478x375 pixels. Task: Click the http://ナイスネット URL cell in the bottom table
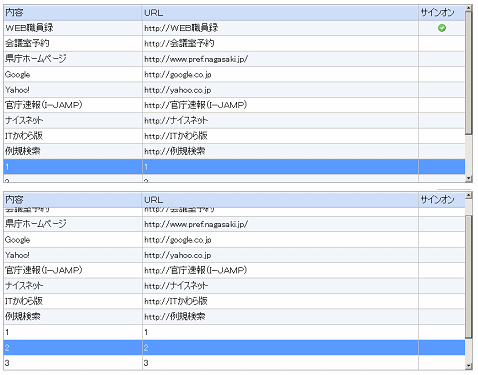pos(280,286)
